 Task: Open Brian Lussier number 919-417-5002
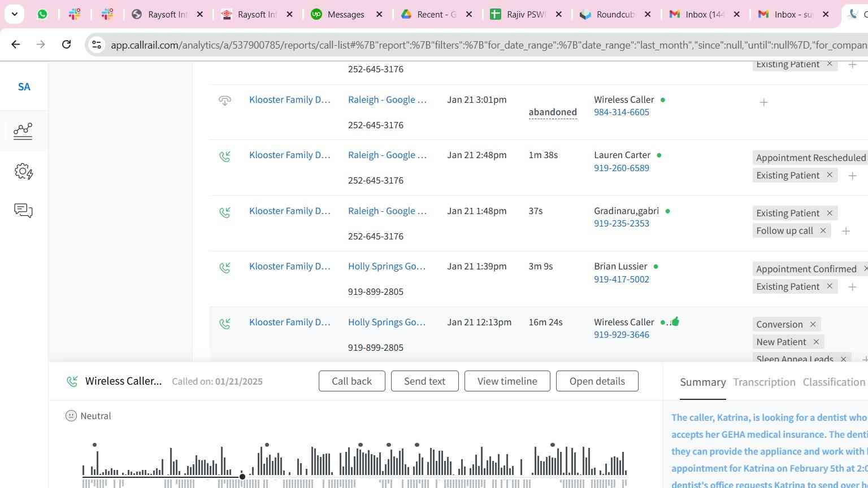(621, 280)
